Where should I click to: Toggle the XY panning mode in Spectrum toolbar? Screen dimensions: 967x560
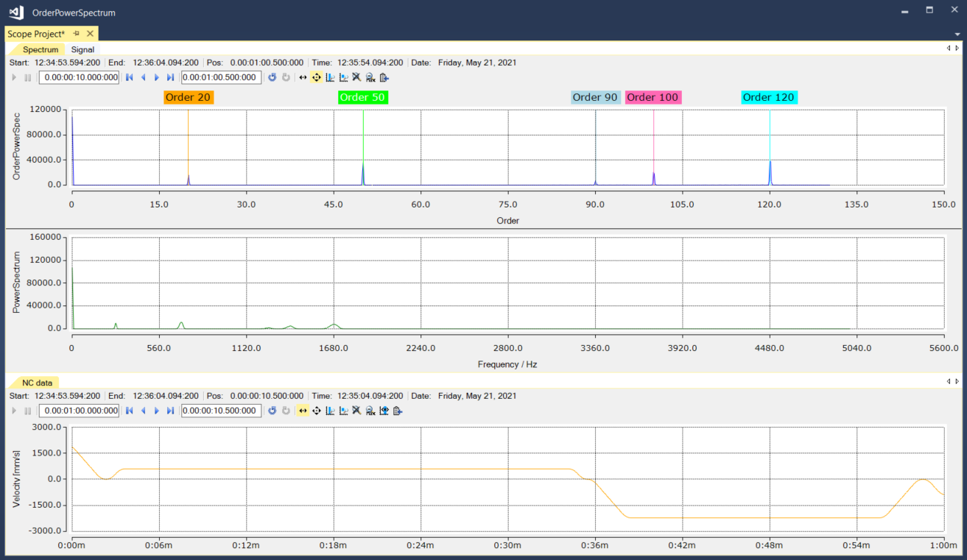point(316,77)
